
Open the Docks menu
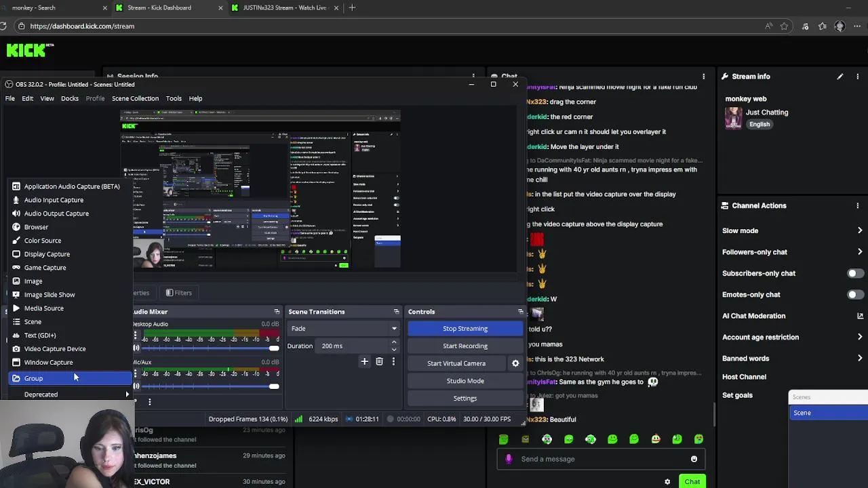click(x=70, y=98)
